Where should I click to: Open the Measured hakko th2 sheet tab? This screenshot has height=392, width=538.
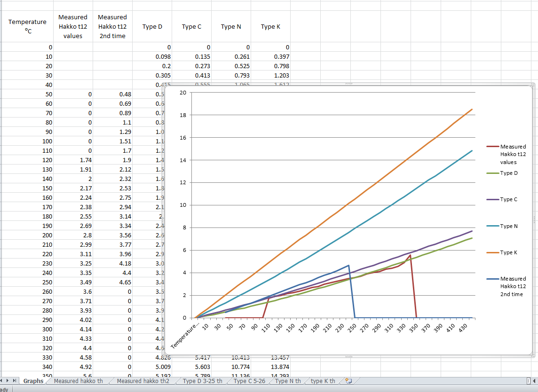click(142, 381)
